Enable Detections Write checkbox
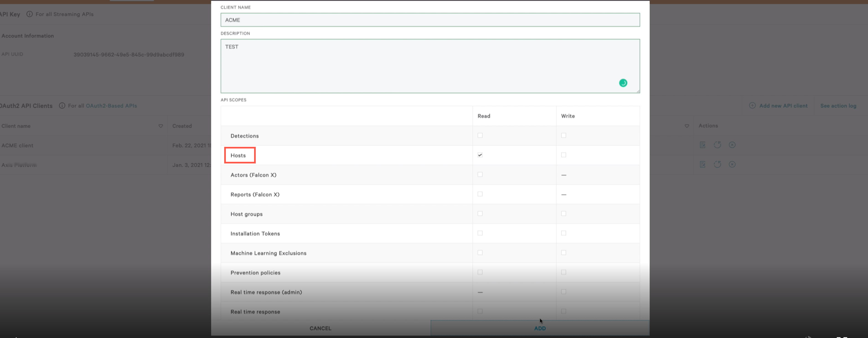This screenshot has height=338, width=868. click(563, 135)
